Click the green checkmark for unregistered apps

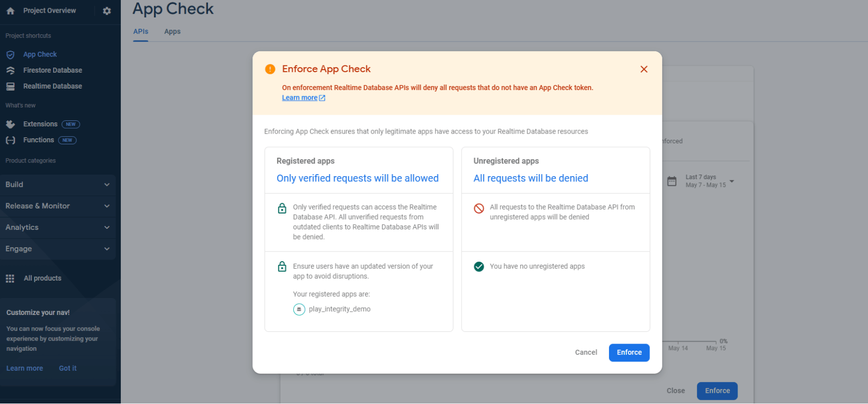click(479, 266)
